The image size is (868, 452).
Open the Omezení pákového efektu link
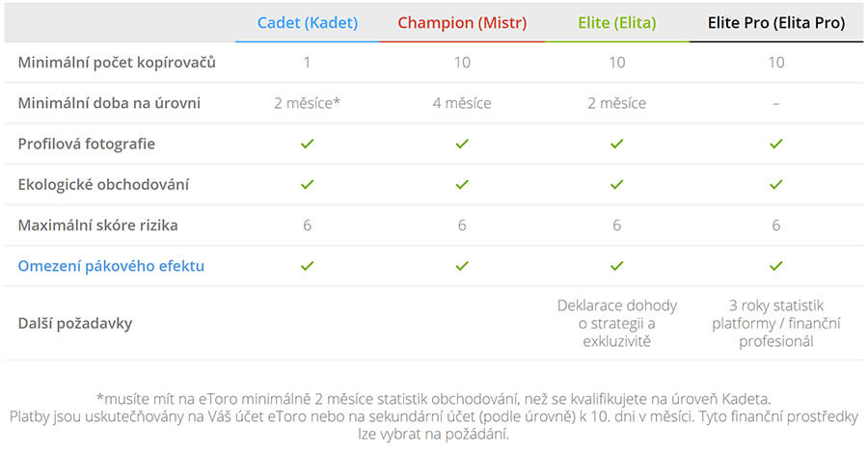(111, 266)
